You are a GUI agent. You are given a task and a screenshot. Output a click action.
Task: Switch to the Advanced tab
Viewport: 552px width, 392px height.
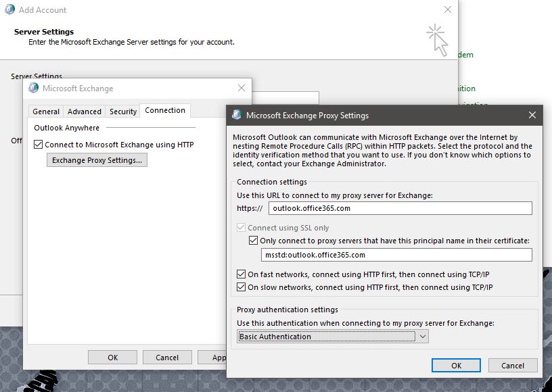tap(85, 112)
